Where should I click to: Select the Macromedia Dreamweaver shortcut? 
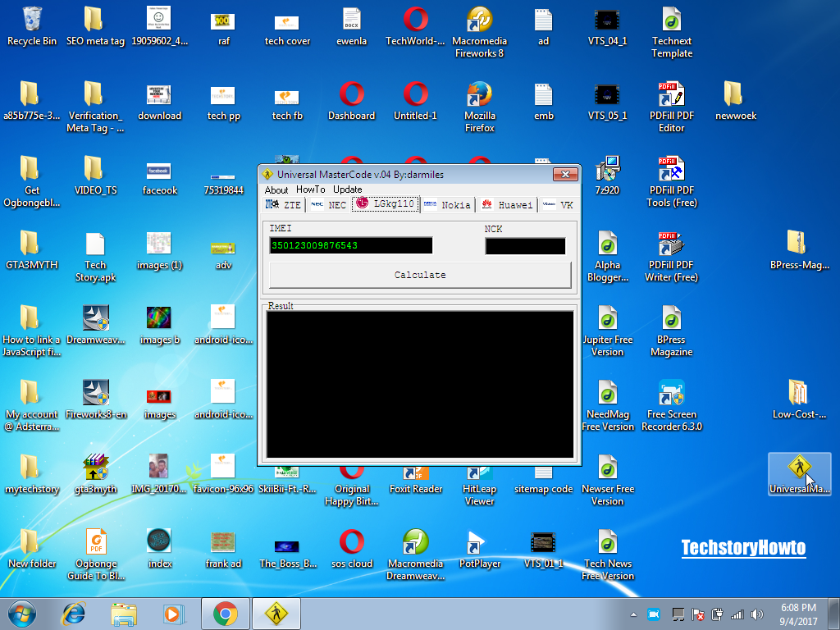click(x=415, y=555)
